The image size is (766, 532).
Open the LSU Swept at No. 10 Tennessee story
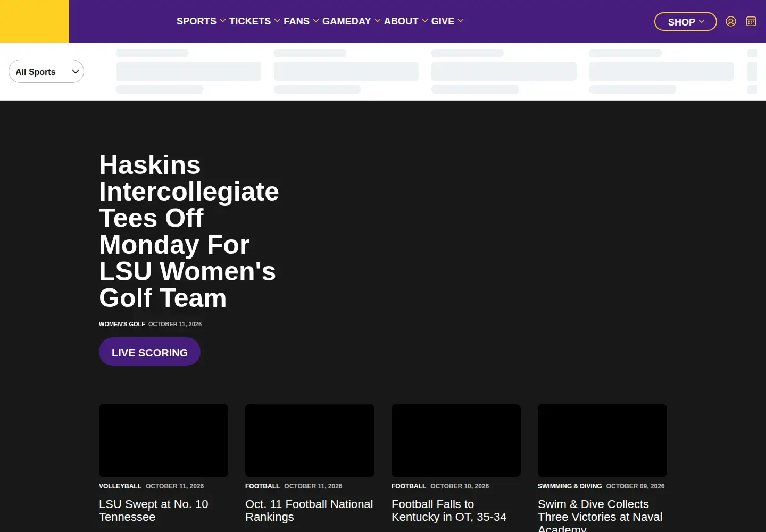pyautogui.click(x=153, y=511)
